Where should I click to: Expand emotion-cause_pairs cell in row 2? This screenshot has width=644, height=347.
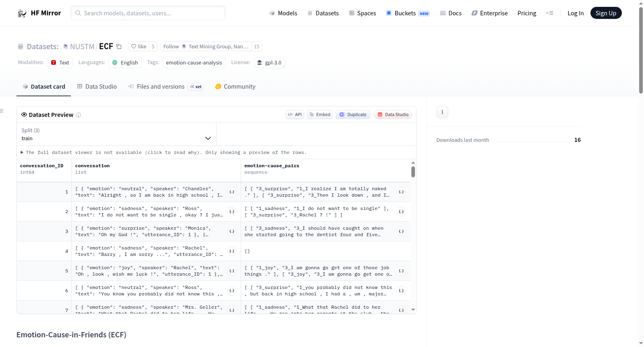[x=401, y=212]
